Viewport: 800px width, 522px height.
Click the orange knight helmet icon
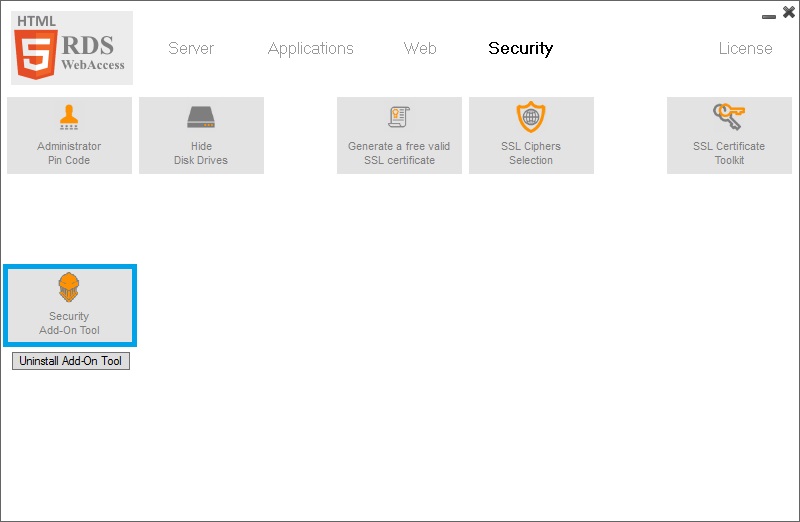69,288
